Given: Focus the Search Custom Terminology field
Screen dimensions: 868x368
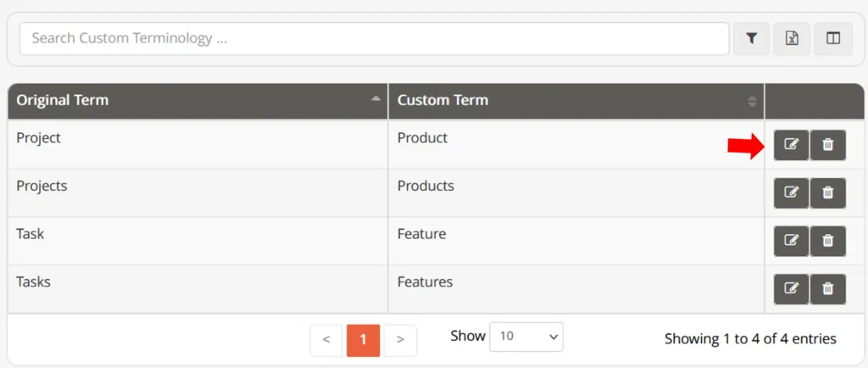Looking at the screenshot, I should [374, 38].
